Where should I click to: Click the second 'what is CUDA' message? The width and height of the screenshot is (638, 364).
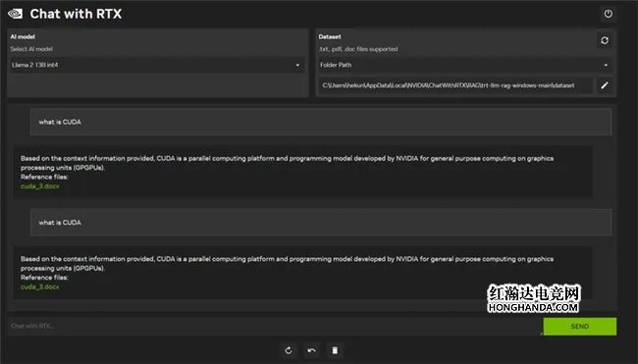click(321, 222)
